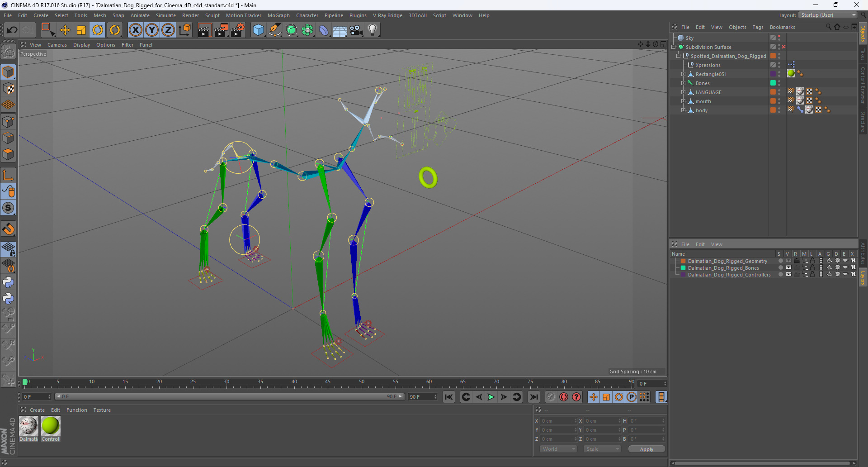
Task: Click the timeline range slider bar
Action: tap(229, 396)
